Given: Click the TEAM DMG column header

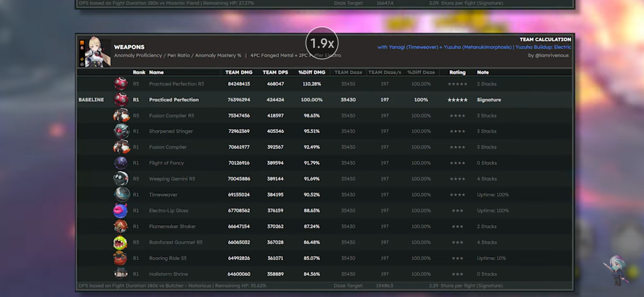Looking at the screenshot, I should click(x=239, y=72).
